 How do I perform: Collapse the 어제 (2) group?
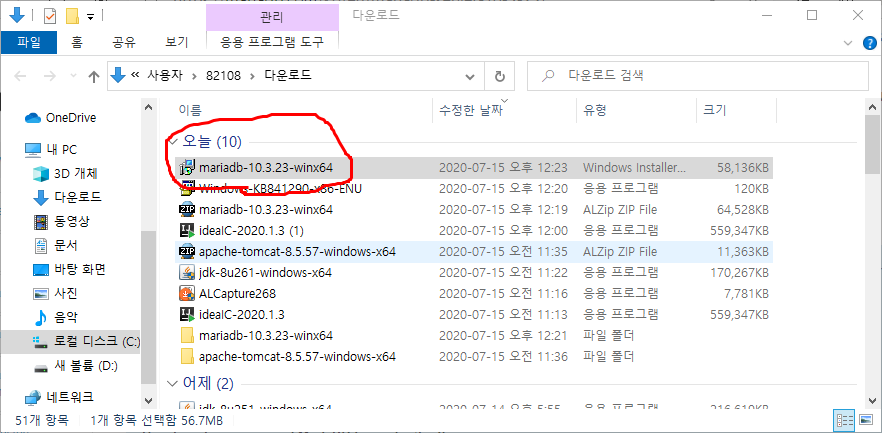coord(174,384)
